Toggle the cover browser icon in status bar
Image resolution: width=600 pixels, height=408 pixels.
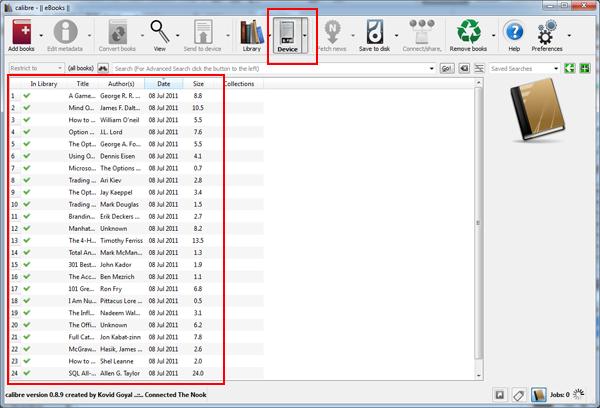click(499, 395)
